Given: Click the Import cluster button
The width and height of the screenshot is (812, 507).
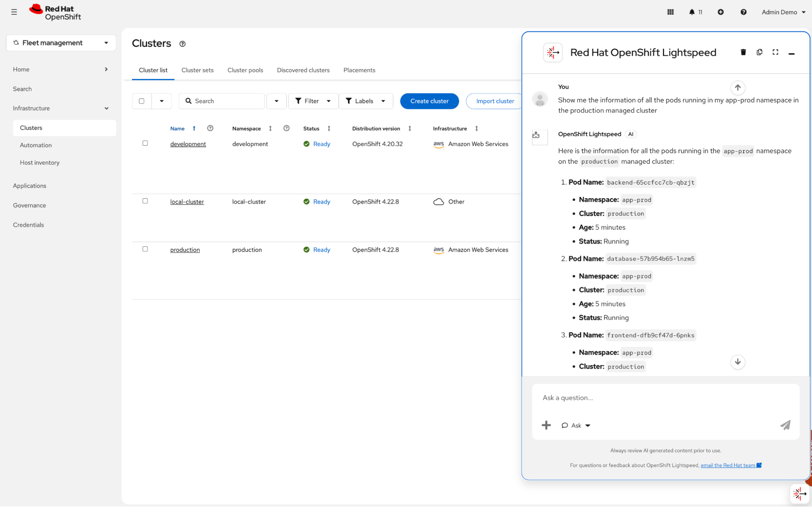Looking at the screenshot, I should tap(495, 101).
